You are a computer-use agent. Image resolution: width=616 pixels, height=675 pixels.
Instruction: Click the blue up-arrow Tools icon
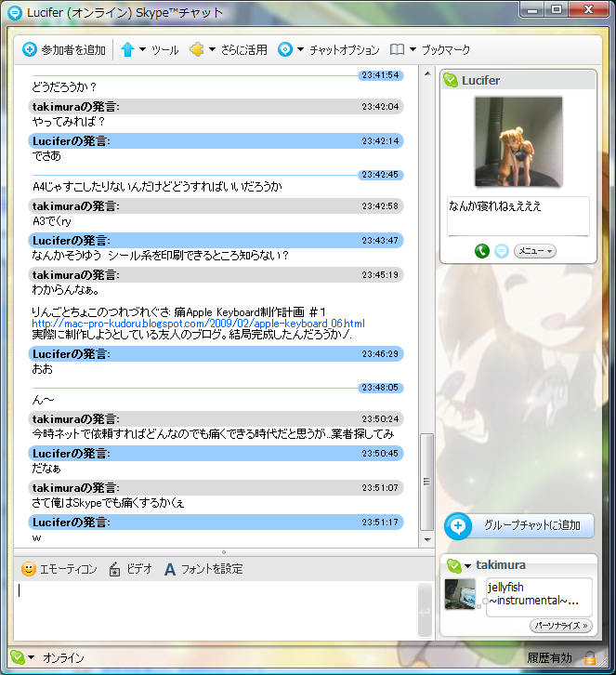(x=127, y=49)
